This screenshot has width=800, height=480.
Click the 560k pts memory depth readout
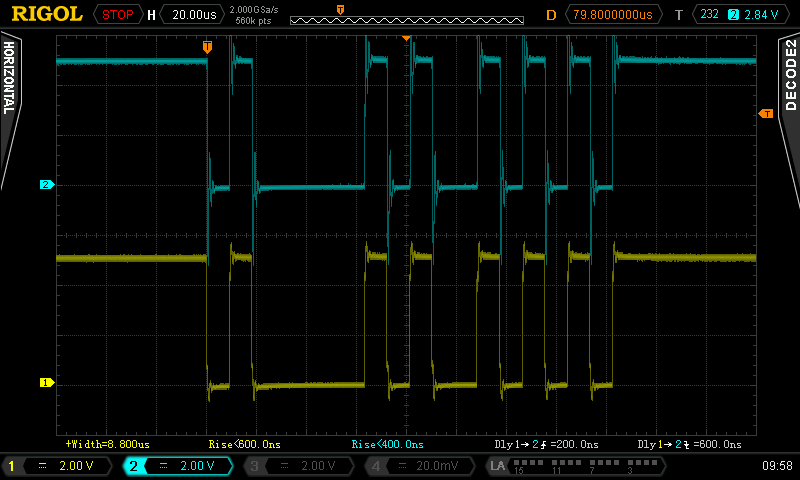pyautogui.click(x=254, y=21)
